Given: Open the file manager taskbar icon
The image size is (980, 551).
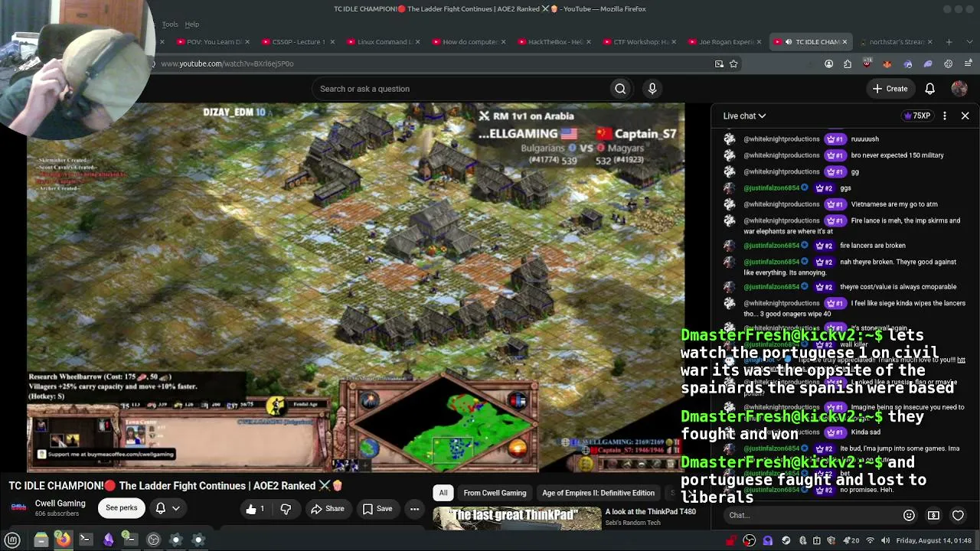Looking at the screenshot, I should [x=41, y=540].
